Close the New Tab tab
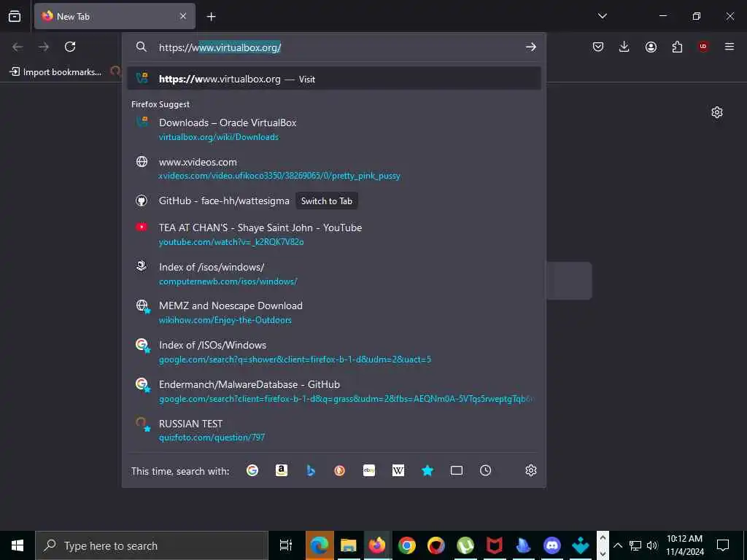Viewport: 747px width, 560px height. click(183, 16)
